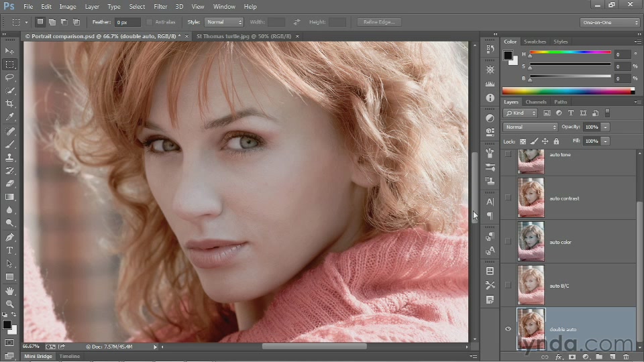Select the Gradient tool
The height and width of the screenshot is (362, 644).
point(9,196)
